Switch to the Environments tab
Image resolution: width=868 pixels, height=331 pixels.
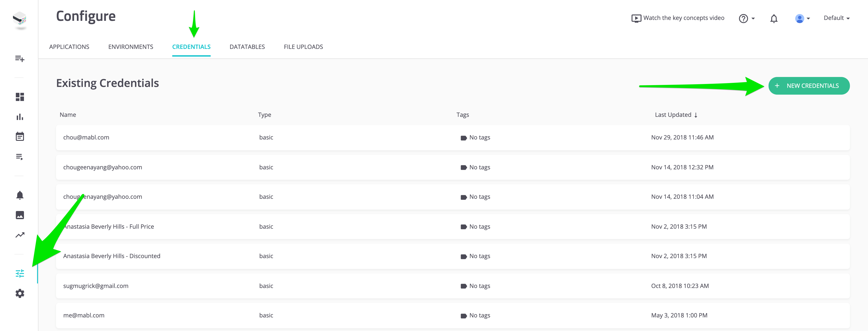coord(130,47)
